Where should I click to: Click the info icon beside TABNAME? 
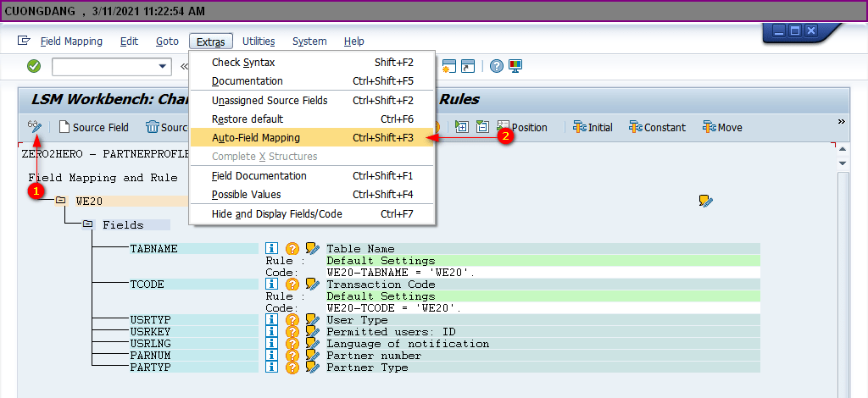(272, 249)
